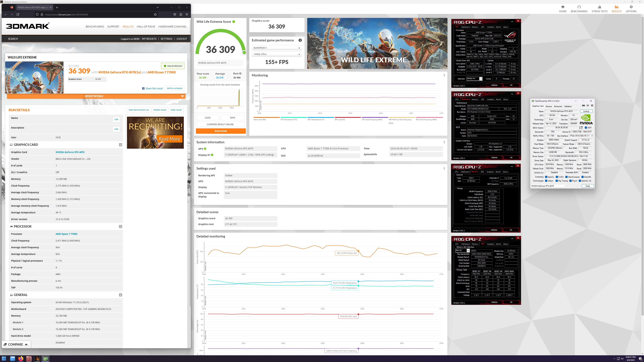Screen dimensions: 644x362
Task: Toggle PhysX checkbox in GPU-Z
Action: (x=570, y=181)
